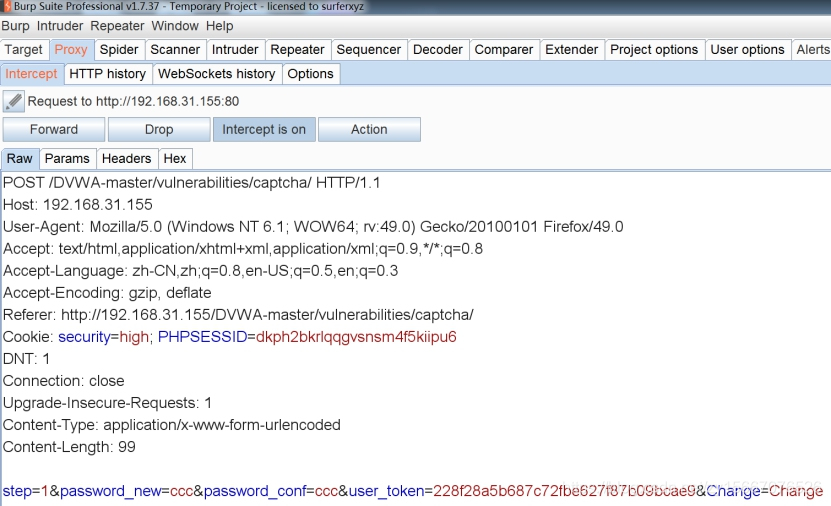This screenshot has width=831, height=506.
Task: Open the WebSockets history sub-tab
Action: [217, 74]
